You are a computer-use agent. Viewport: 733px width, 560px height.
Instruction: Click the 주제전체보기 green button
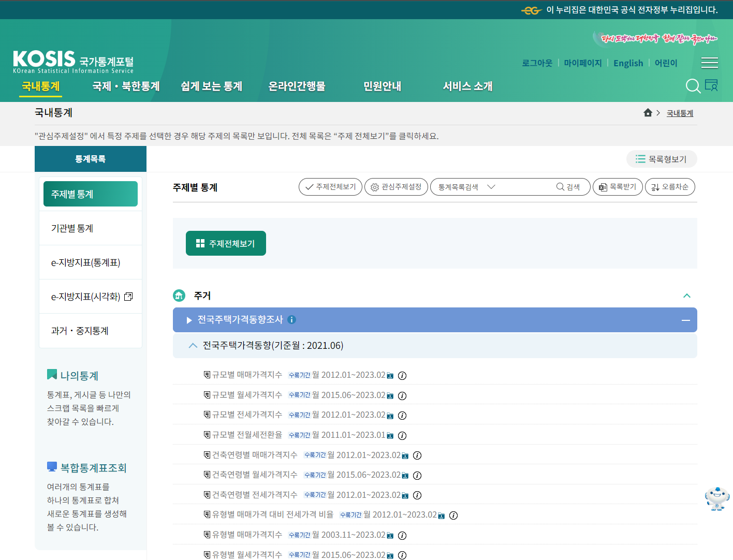[x=226, y=243]
